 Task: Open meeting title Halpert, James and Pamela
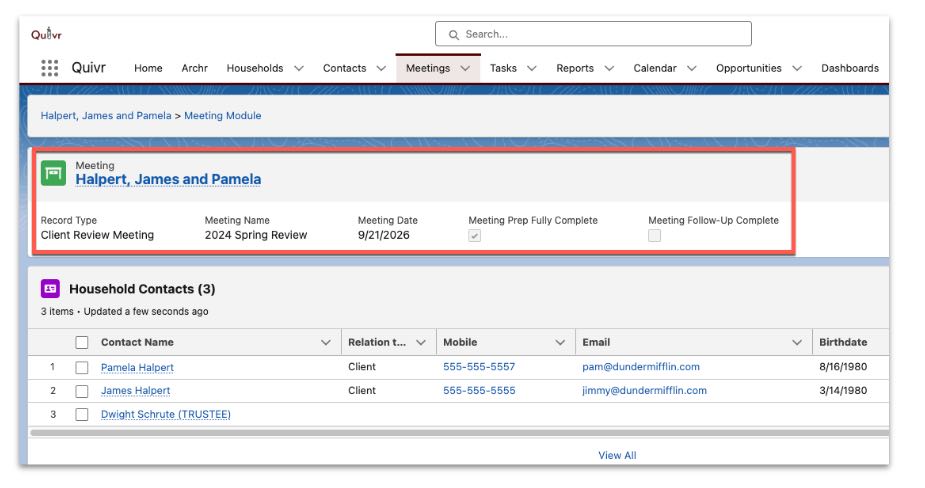168,179
